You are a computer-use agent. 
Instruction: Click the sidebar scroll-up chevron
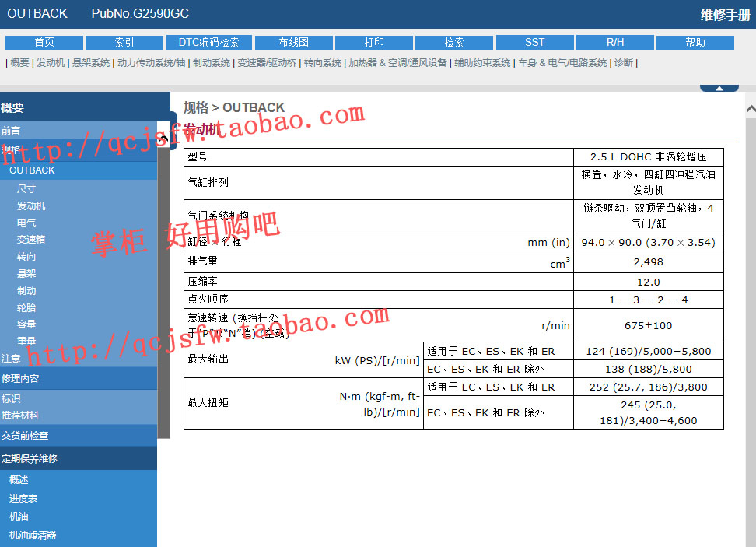point(164,139)
